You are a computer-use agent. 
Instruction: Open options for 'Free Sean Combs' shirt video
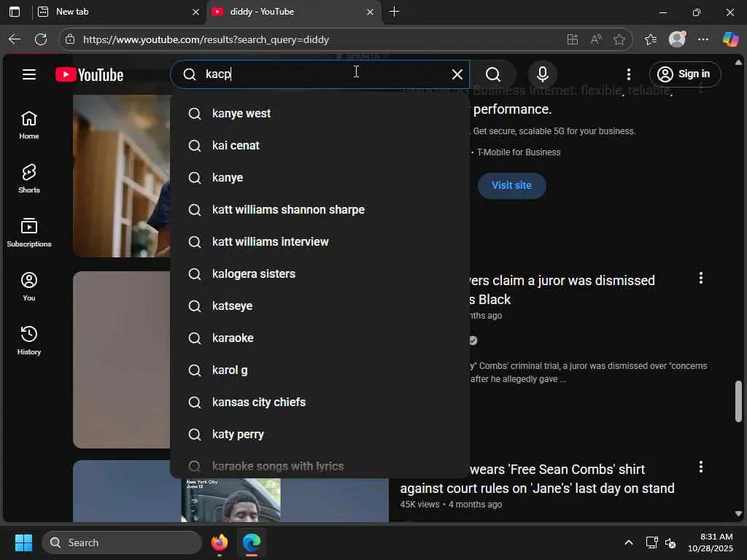[x=700, y=467]
